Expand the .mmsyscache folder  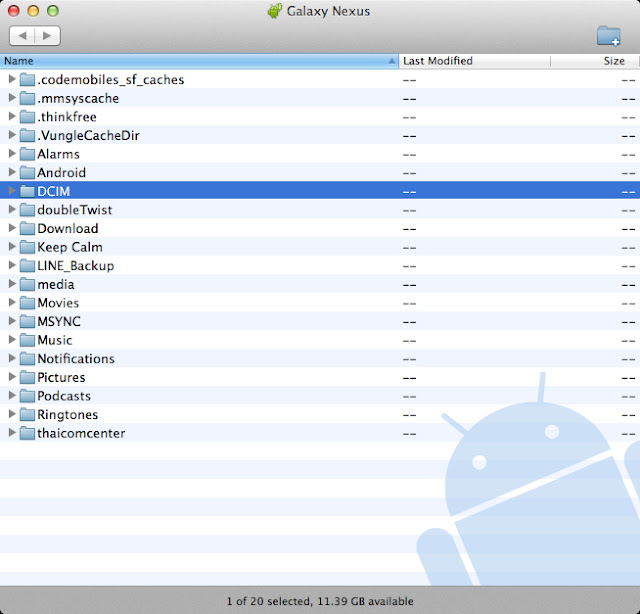12,98
